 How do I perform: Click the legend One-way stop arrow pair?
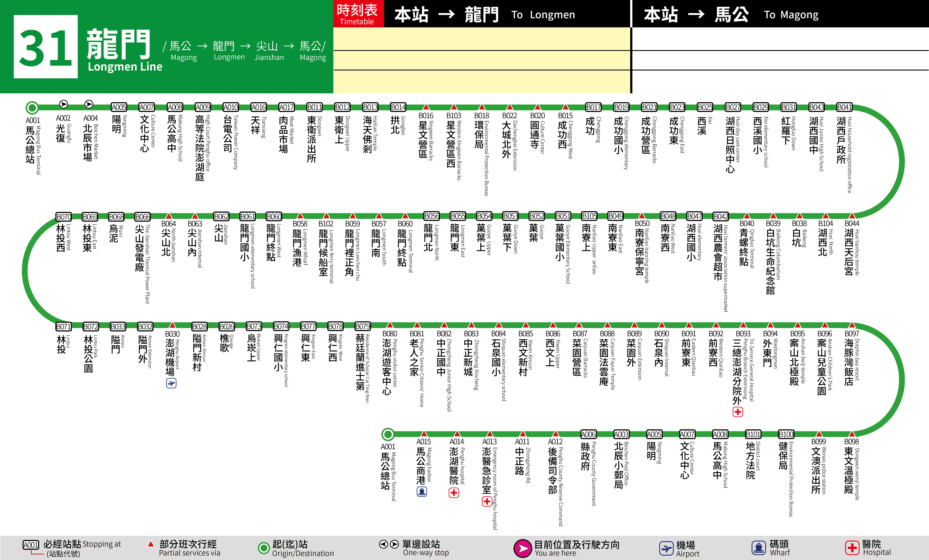[x=389, y=544]
